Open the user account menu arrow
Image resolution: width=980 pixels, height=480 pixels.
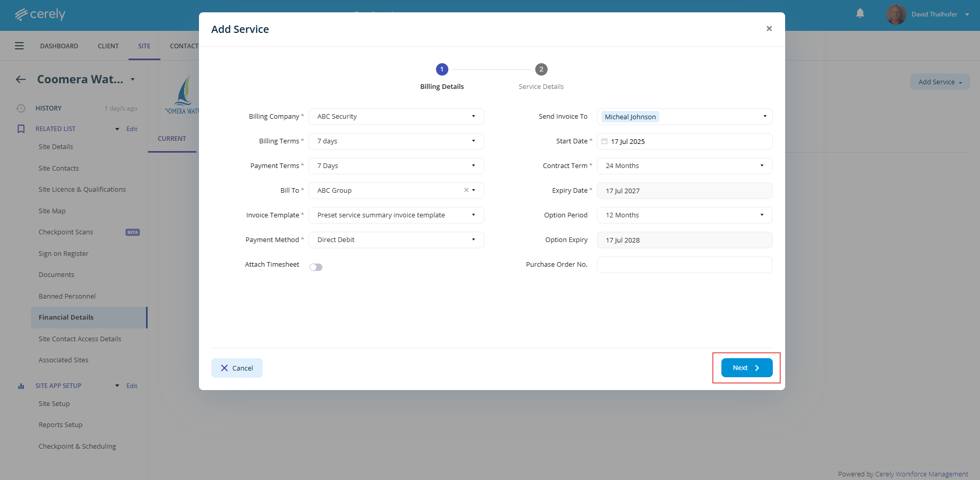click(967, 14)
